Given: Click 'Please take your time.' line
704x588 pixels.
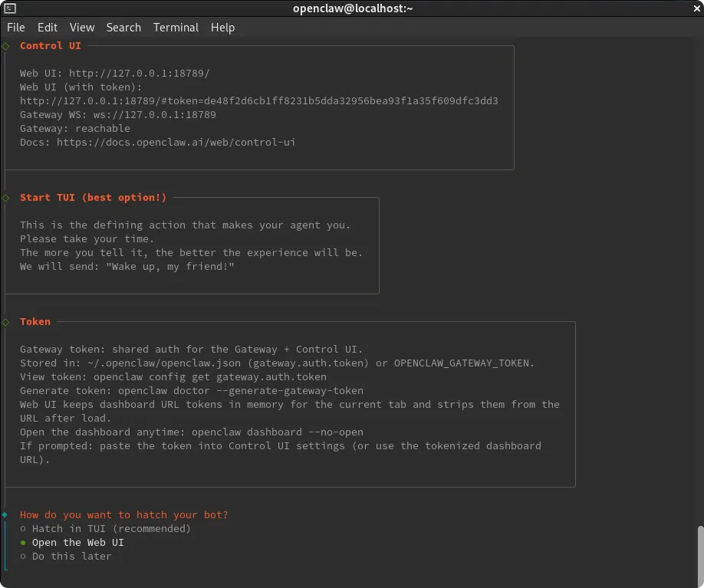Looking at the screenshot, I should tap(87, 238).
